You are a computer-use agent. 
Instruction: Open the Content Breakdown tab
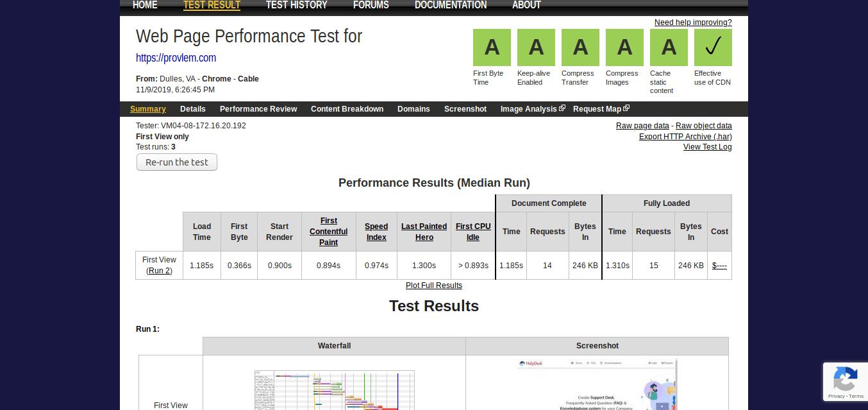click(x=347, y=109)
